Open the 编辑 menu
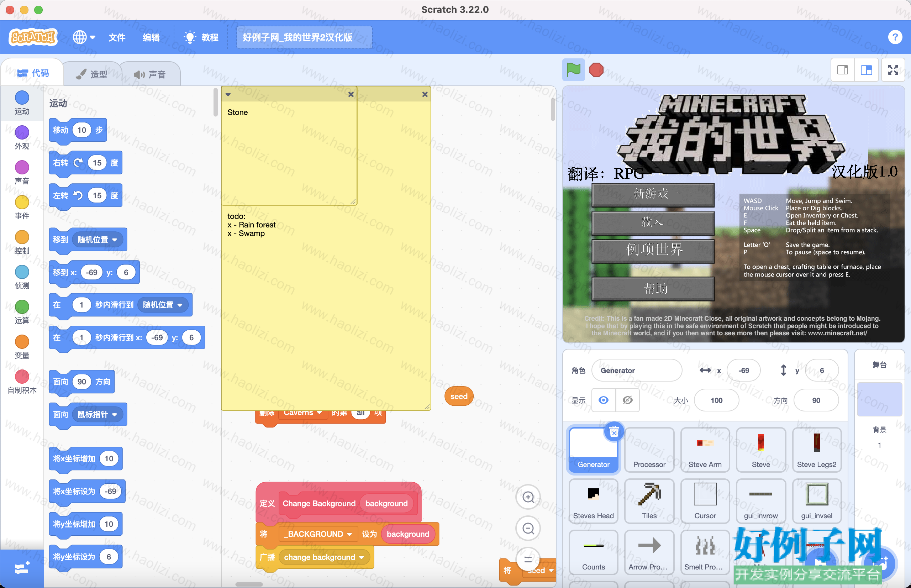This screenshot has width=911, height=588. (x=151, y=37)
